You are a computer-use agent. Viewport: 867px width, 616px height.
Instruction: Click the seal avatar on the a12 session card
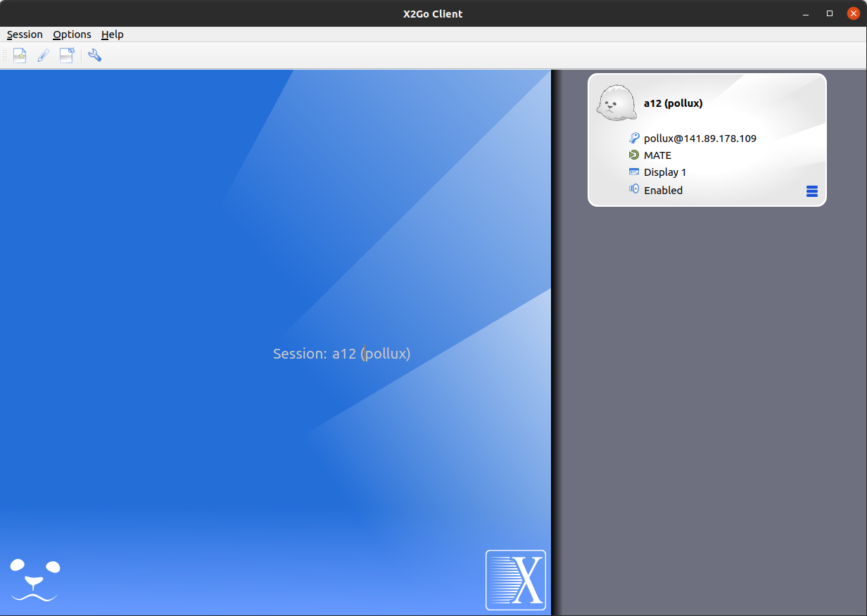616,103
